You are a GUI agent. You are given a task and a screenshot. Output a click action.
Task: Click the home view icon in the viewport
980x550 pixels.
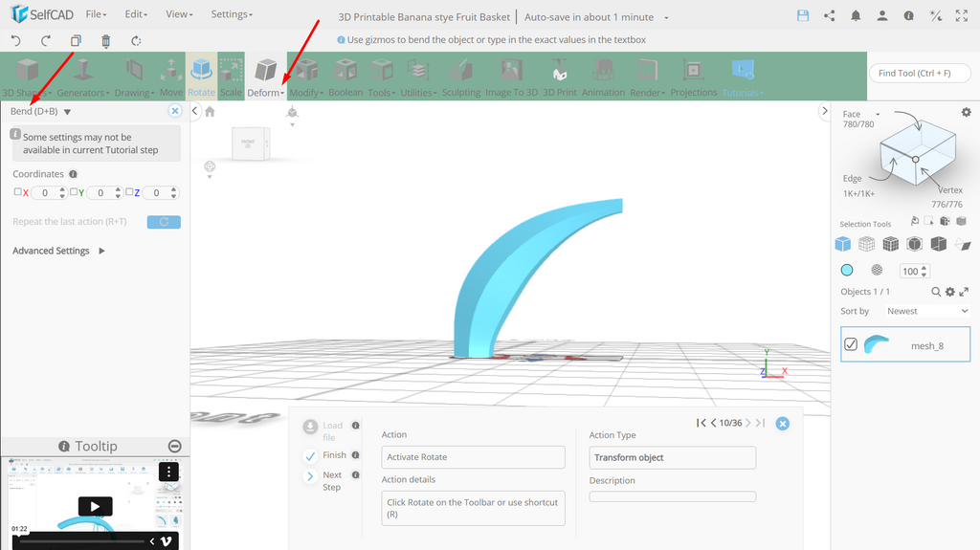click(x=210, y=111)
